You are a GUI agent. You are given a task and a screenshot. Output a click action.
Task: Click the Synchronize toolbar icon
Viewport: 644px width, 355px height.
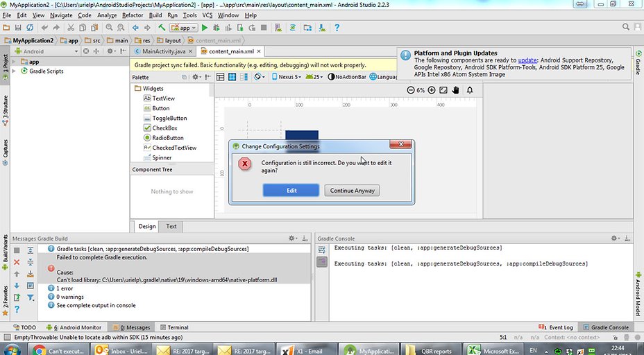point(30,28)
